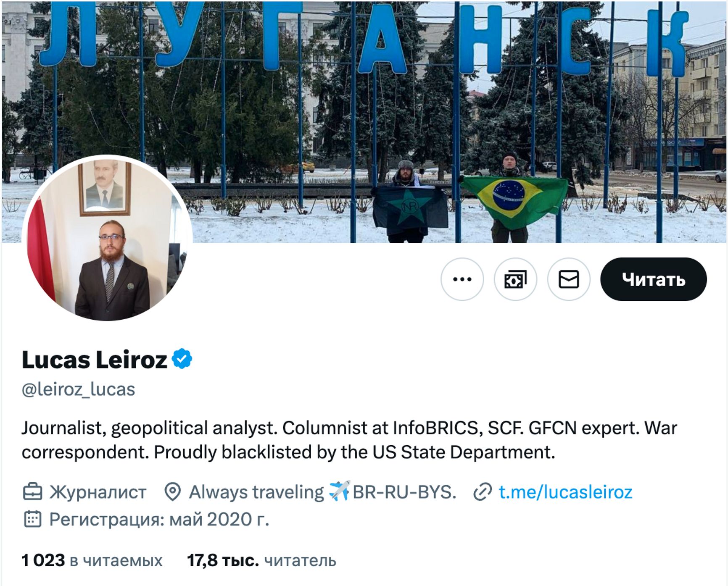
Task: Open the 17,8 тыс. читатель list
Action: [261, 560]
